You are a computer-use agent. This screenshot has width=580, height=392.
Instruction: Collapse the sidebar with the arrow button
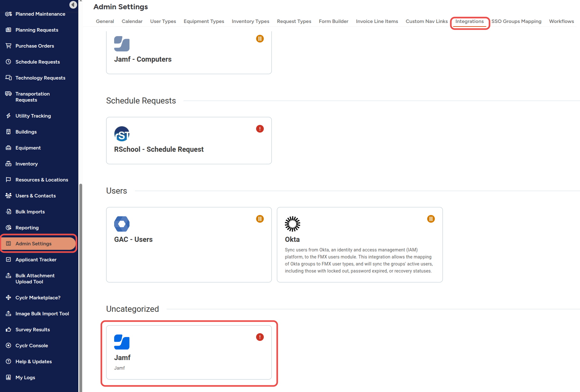[x=73, y=5]
